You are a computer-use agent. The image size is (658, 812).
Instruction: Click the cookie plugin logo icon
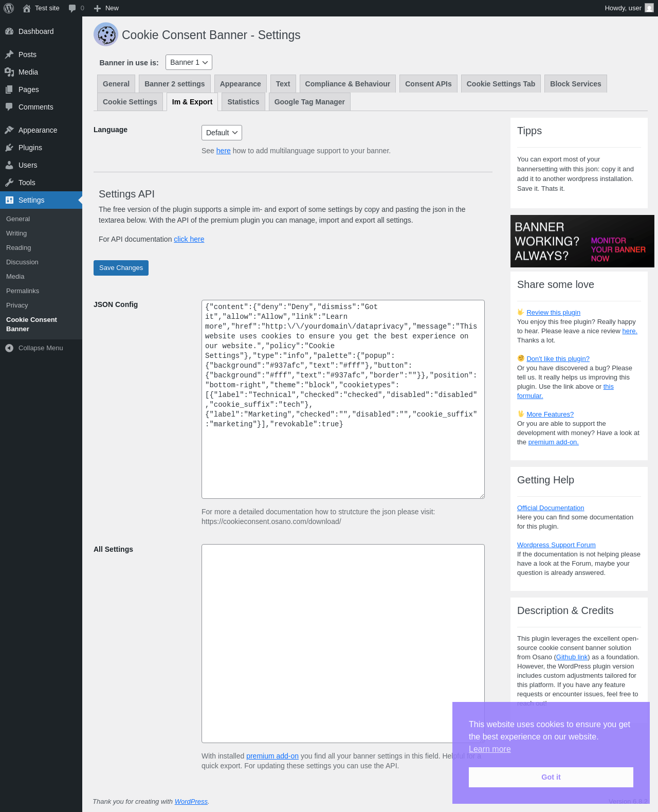tap(106, 34)
